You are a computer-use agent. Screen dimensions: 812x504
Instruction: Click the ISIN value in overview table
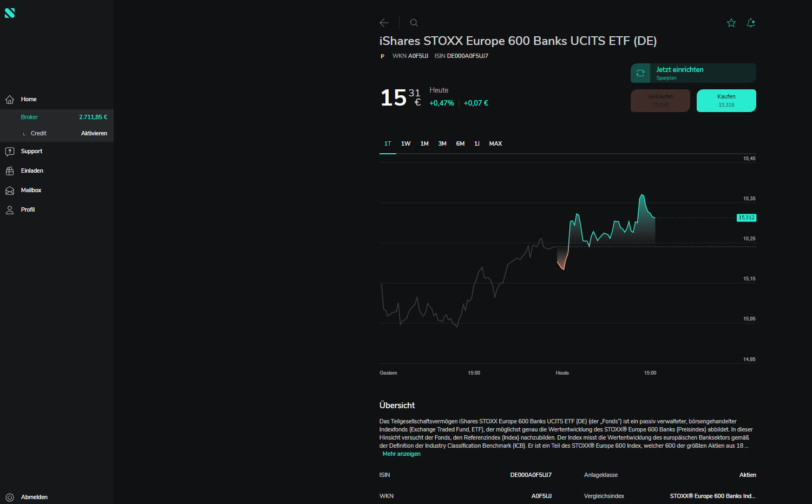point(531,475)
